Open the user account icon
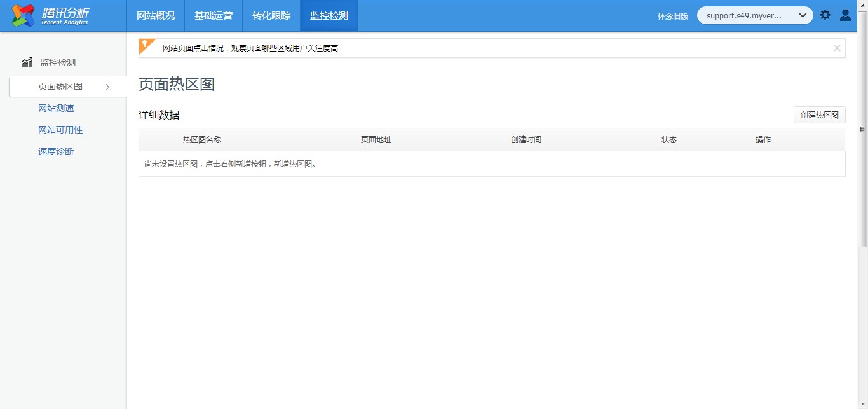The height and width of the screenshot is (409, 868). click(845, 15)
